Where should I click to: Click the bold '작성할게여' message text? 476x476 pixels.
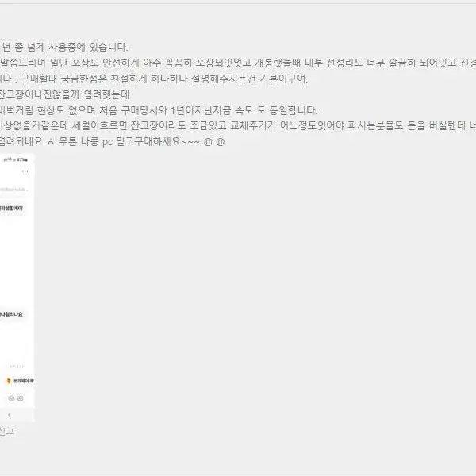[16, 207]
